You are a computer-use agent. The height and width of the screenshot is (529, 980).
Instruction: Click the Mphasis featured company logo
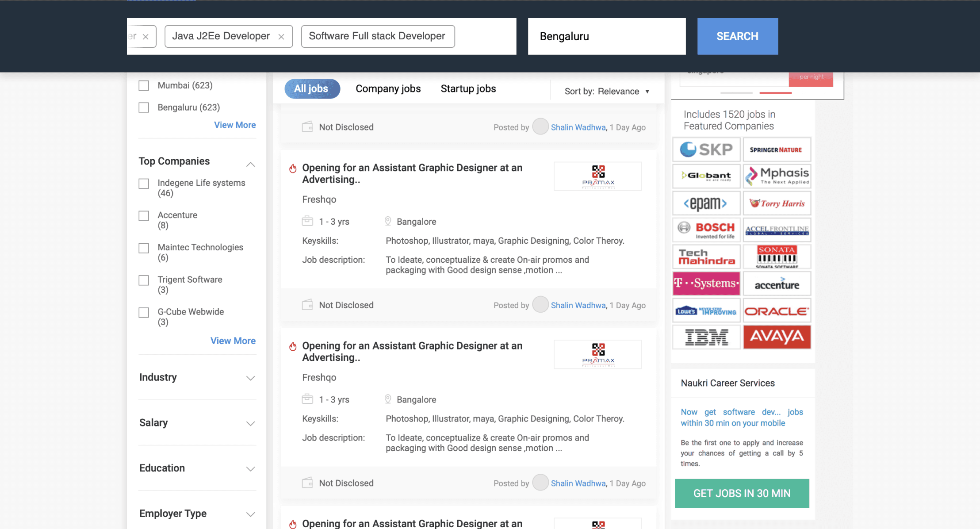pyautogui.click(x=777, y=176)
